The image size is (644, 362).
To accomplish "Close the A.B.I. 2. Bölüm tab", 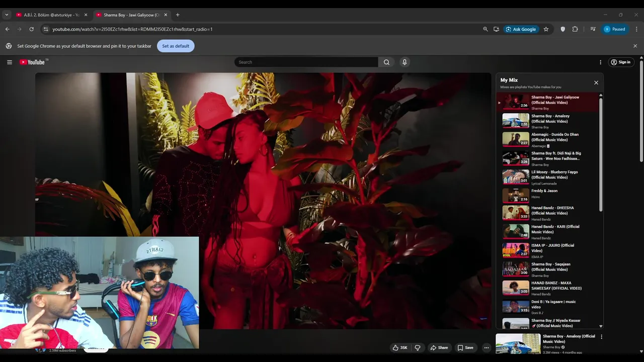I will tap(86, 15).
